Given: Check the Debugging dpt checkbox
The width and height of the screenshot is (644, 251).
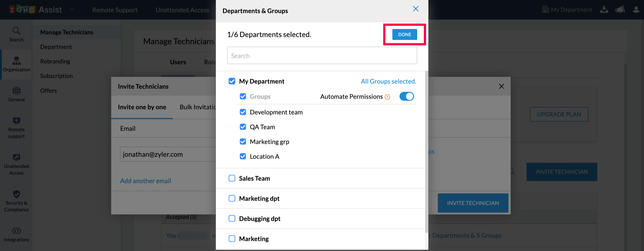Looking at the screenshot, I should (x=232, y=219).
